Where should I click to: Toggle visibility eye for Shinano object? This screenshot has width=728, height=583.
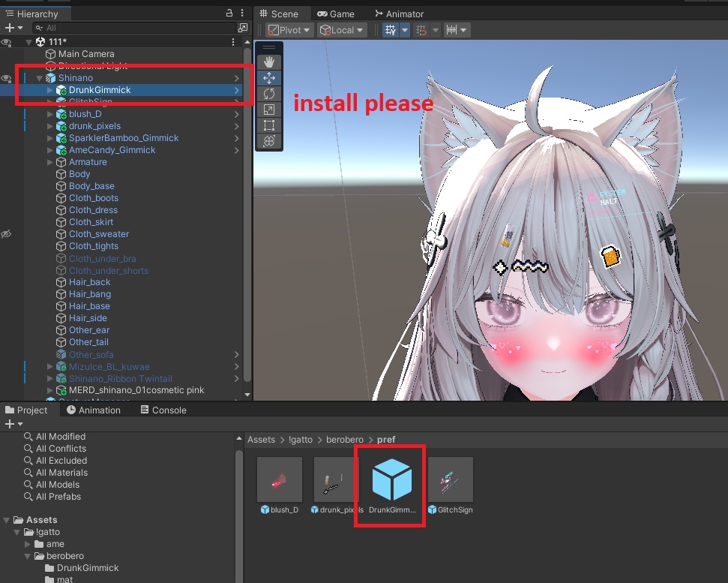pyautogui.click(x=6, y=78)
